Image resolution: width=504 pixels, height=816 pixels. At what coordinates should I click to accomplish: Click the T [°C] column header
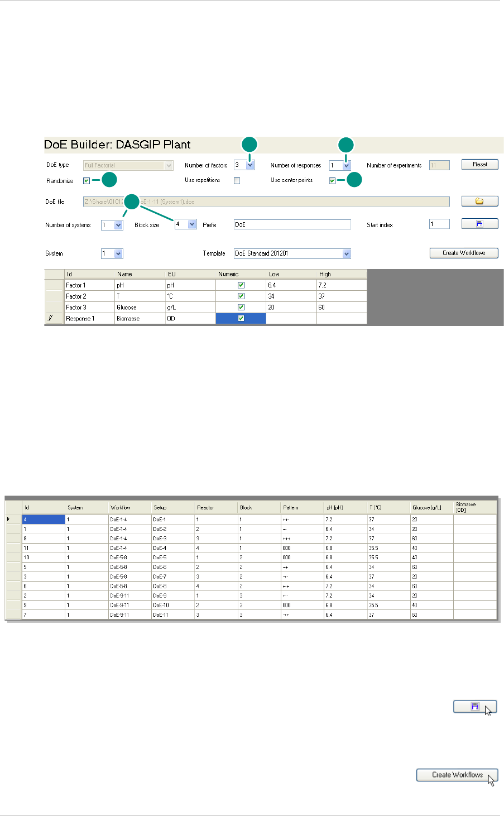388,507
